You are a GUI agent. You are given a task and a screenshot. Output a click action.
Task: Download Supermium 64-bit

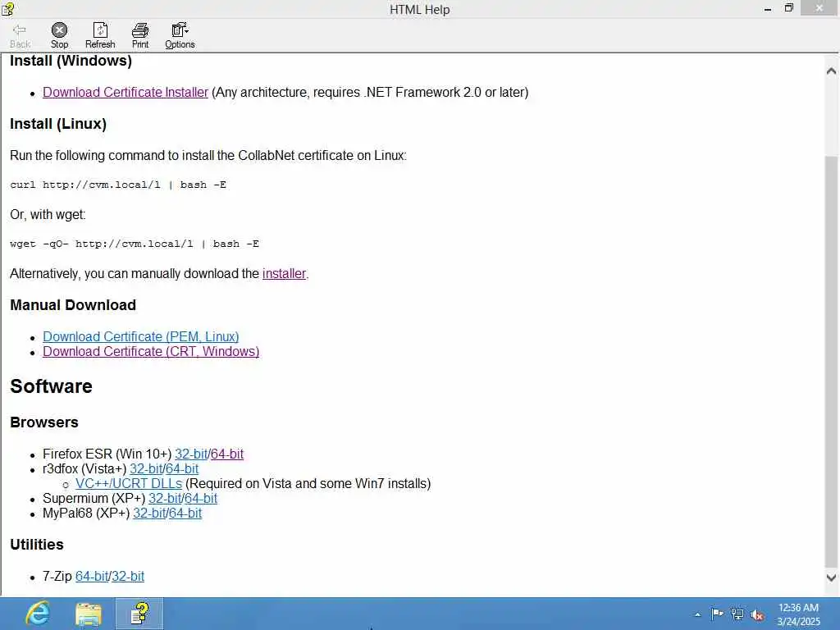(201, 498)
